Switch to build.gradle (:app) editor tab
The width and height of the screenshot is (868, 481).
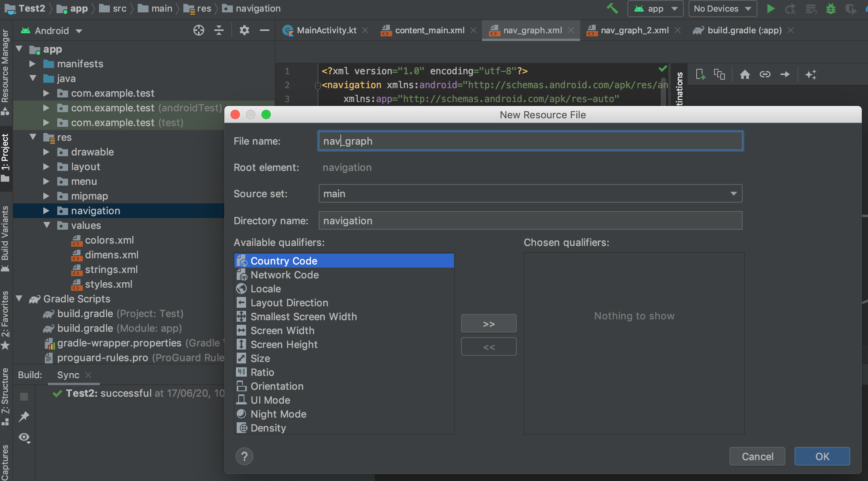click(744, 30)
